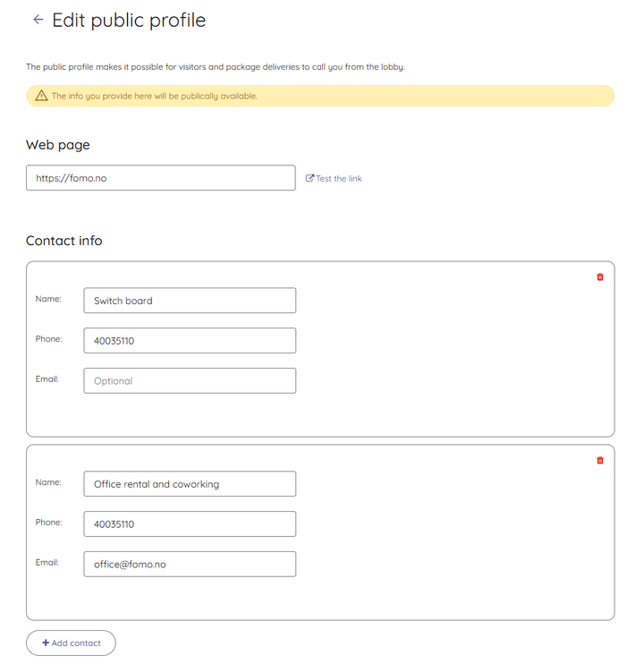Image resolution: width=644 pixels, height=672 pixels.
Task: Click the warning triangle icon in the yellow banner
Action: pos(41,96)
